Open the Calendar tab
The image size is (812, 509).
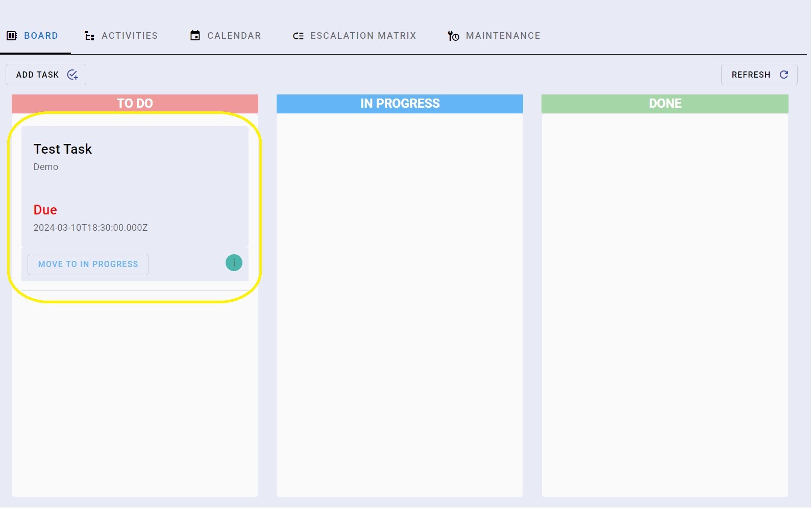(234, 36)
